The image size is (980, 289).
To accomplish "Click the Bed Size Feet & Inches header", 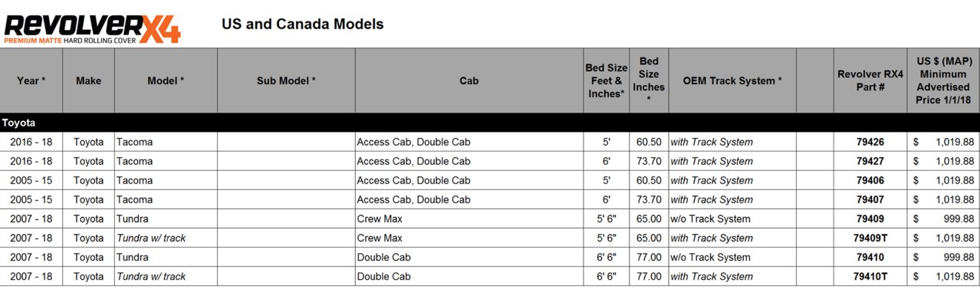I will [x=607, y=80].
